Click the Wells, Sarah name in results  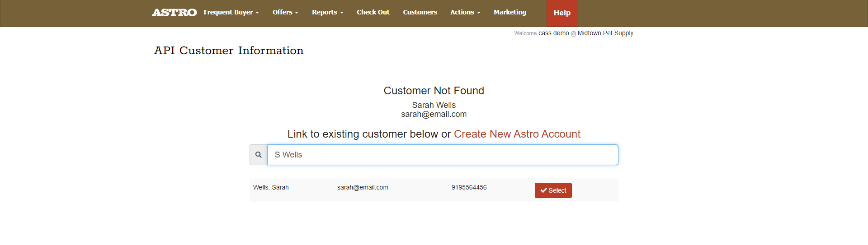271,188
